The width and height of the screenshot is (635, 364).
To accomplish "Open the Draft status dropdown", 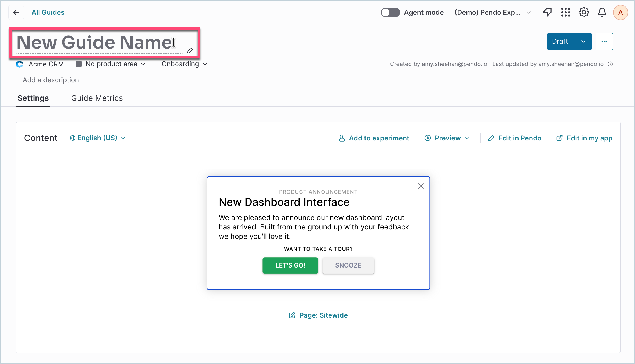I will tap(569, 41).
